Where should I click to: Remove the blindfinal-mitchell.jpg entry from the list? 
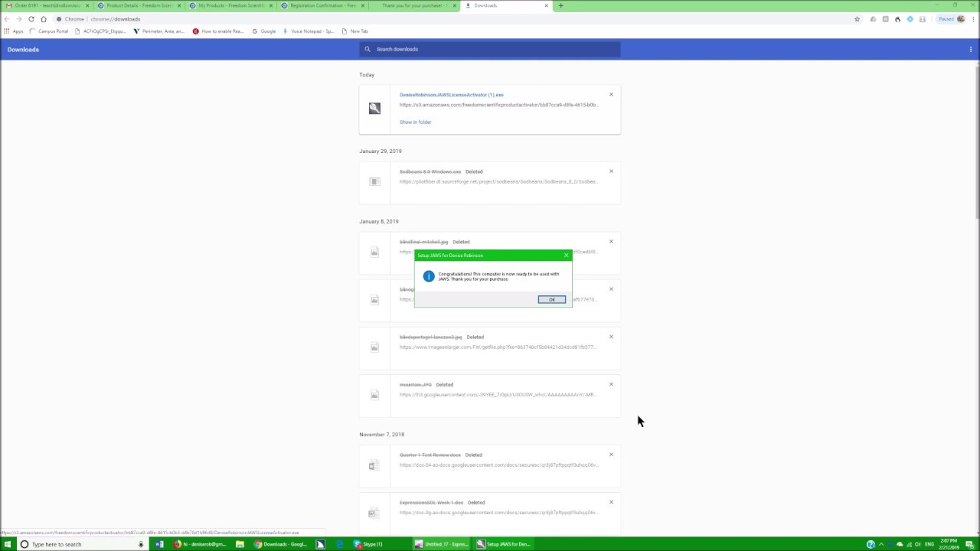click(x=611, y=242)
